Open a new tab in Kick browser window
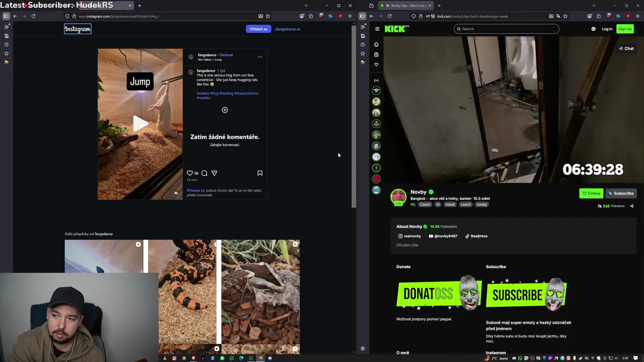 [439, 6]
